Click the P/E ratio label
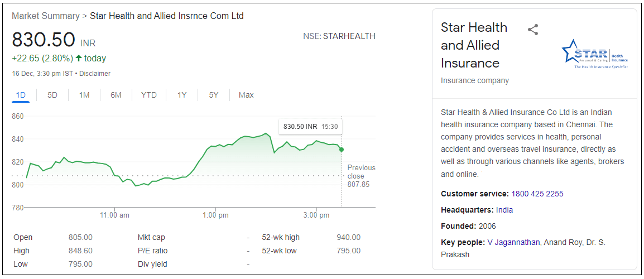This screenshot has height=279, width=644. (x=153, y=251)
